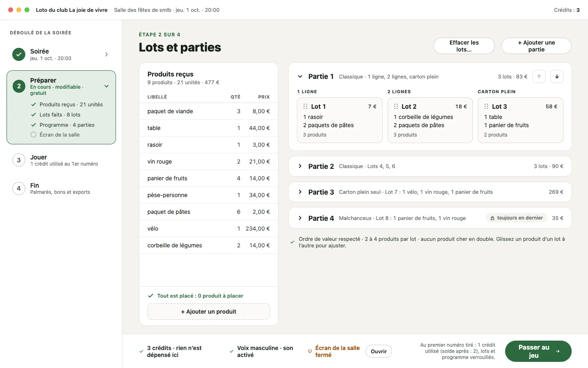Click the 'PRIX' column header
The width and height of the screenshot is (588, 368).
point(264,97)
